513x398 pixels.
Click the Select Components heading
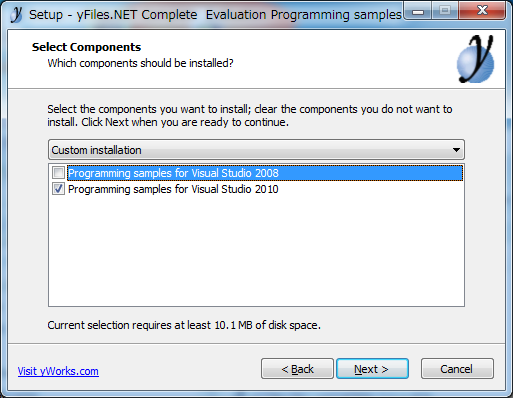(x=86, y=47)
